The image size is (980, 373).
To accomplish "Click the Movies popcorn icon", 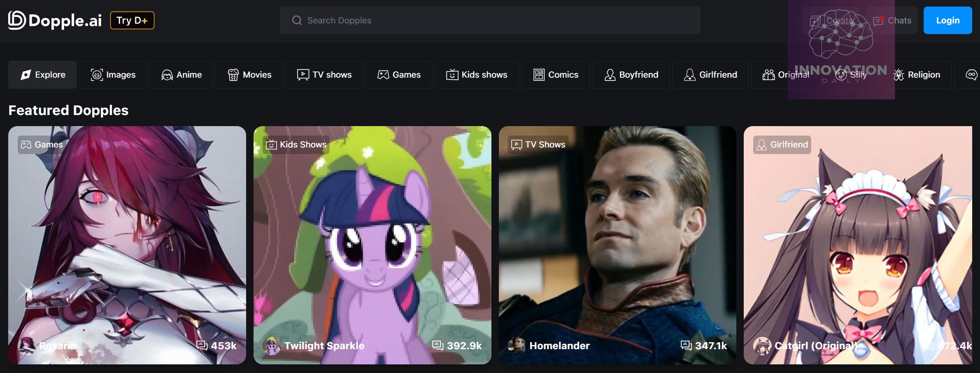I will pyautogui.click(x=233, y=75).
